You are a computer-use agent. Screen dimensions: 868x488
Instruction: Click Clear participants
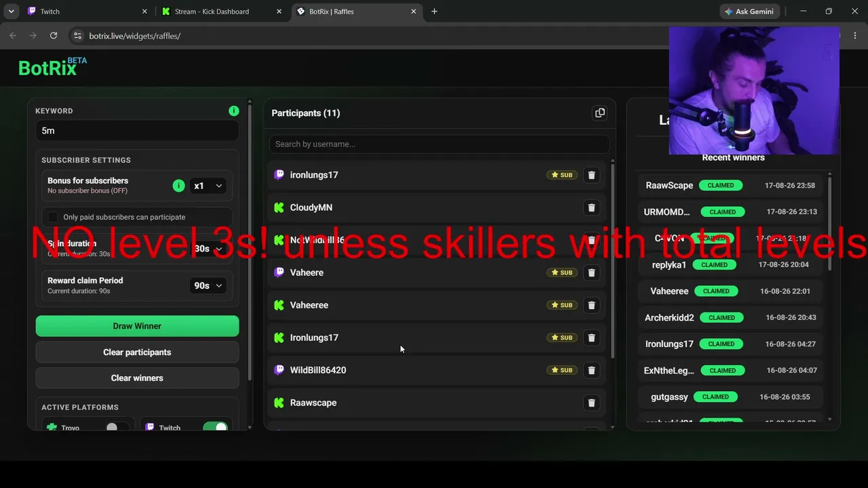coord(137,352)
